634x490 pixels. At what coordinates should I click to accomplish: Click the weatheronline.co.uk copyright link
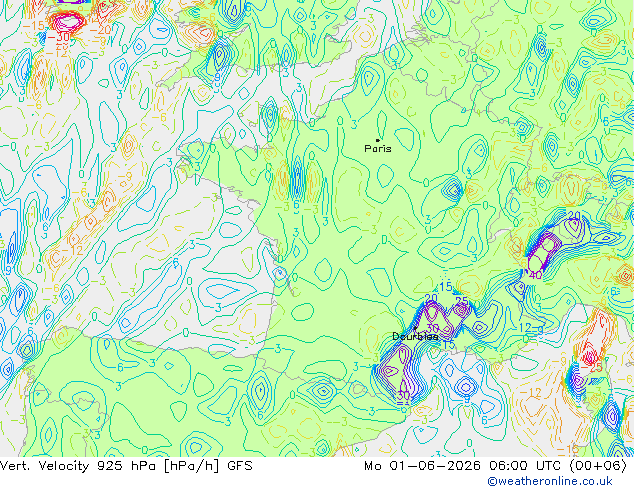pos(550,481)
